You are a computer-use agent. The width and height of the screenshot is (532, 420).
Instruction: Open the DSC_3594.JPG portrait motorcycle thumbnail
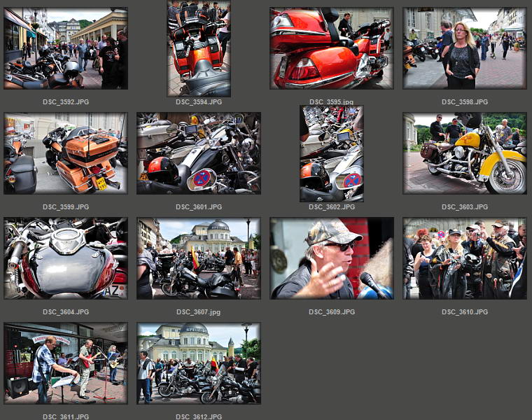click(199, 48)
